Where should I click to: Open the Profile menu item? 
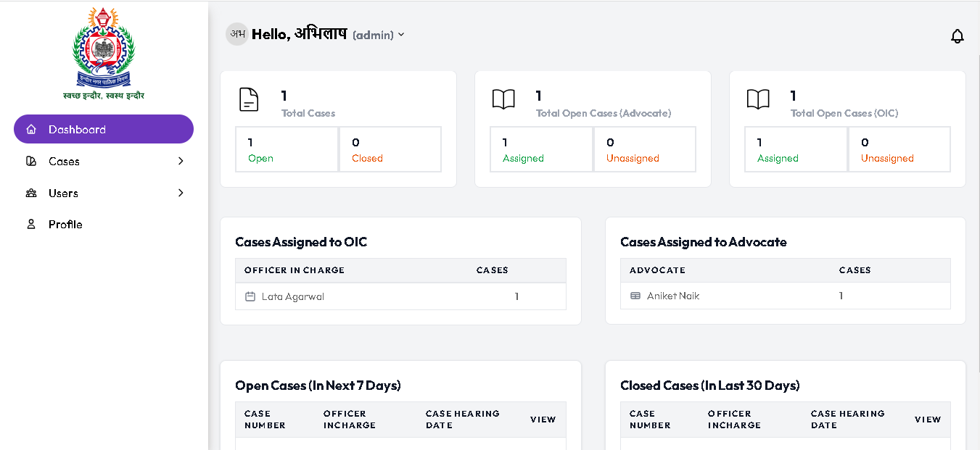(65, 225)
